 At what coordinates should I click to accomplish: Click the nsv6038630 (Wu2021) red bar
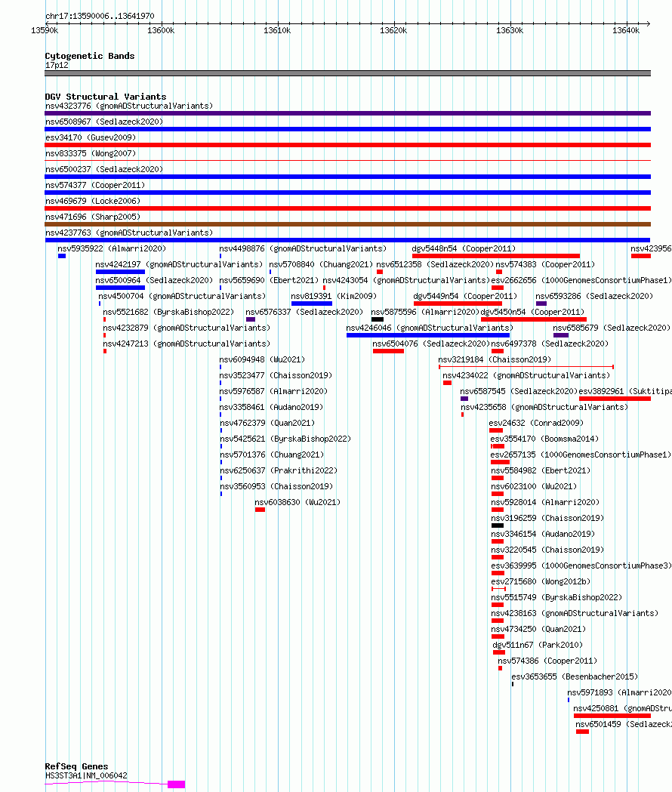pyautogui.click(x=260, y=510)
